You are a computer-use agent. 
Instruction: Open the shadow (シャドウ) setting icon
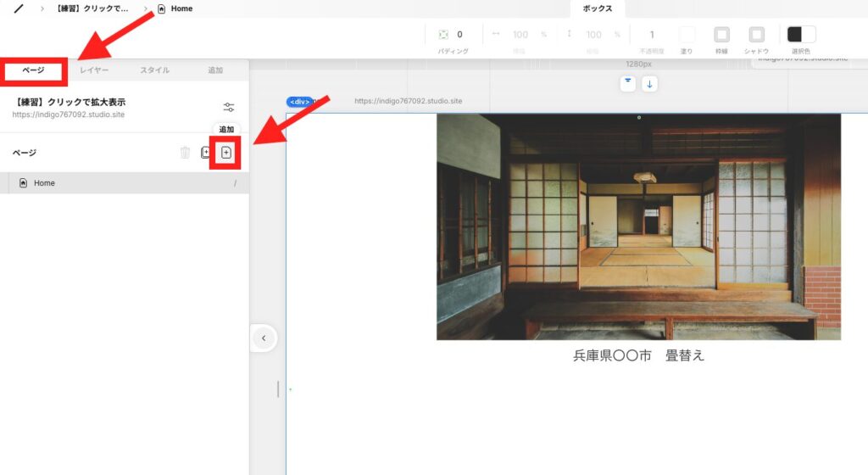757,34
